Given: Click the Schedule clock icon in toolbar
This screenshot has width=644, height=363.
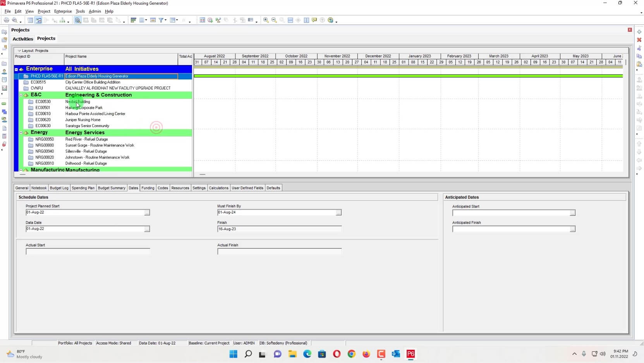Looking at the screenshot, I should tap(210, 20).
